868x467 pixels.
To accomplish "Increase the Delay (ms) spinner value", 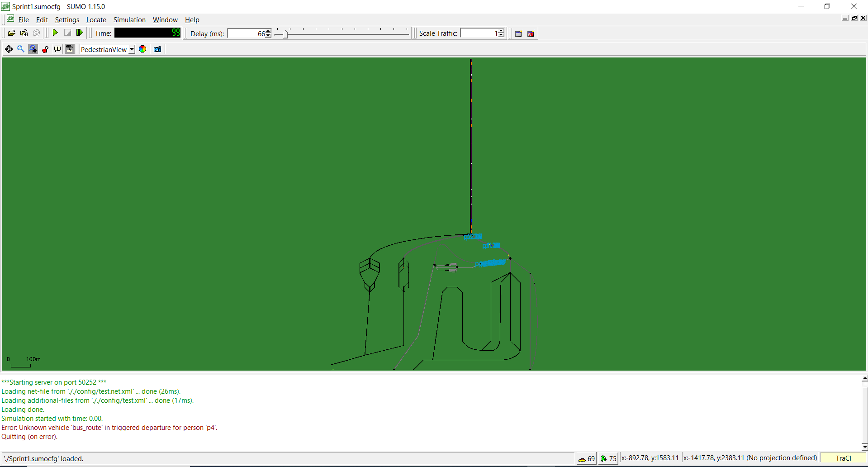I will point(269,31).
